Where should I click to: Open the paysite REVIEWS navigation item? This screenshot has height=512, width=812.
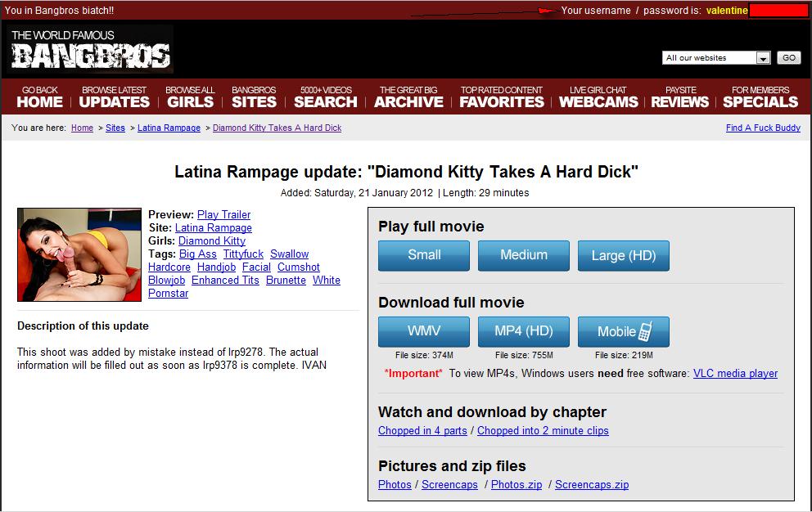pyautogui.click(x=680, y=97)
